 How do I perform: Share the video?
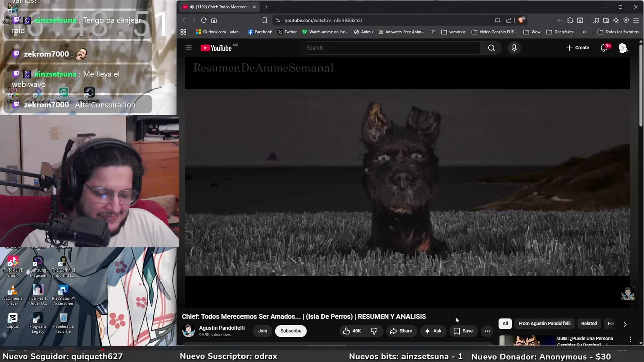(x=401, y=331)
